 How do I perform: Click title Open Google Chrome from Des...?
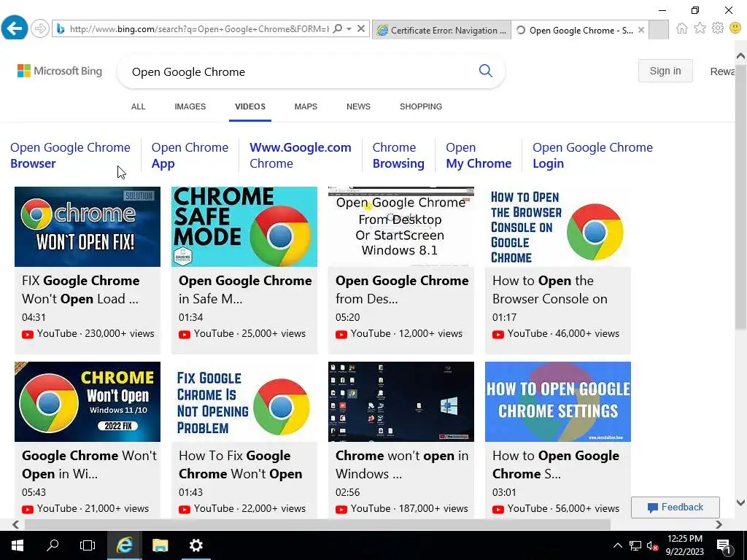coord(402,289)
